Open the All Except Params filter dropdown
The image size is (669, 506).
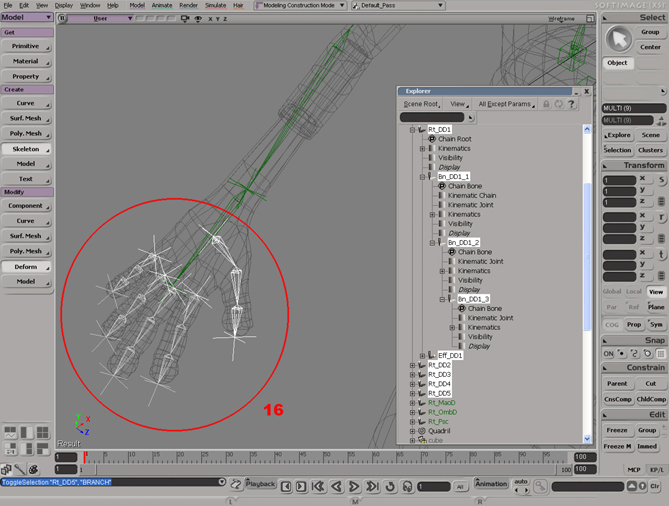(507, 104)
